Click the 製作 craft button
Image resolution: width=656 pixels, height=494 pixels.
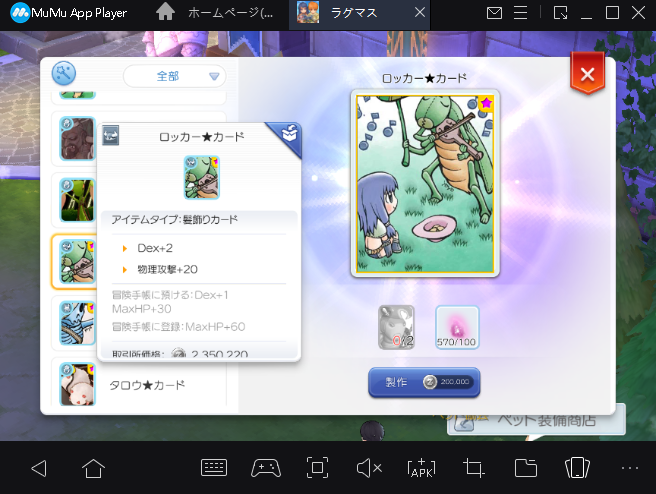424,382
